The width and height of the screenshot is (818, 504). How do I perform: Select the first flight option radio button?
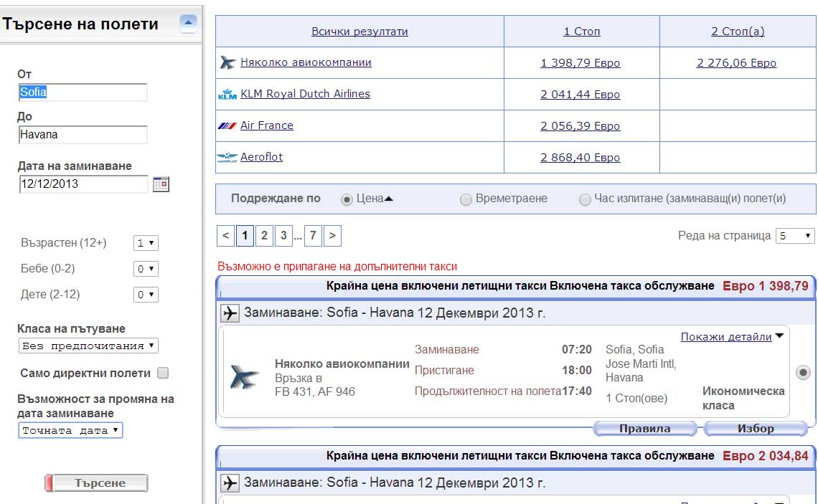[803, 372]
